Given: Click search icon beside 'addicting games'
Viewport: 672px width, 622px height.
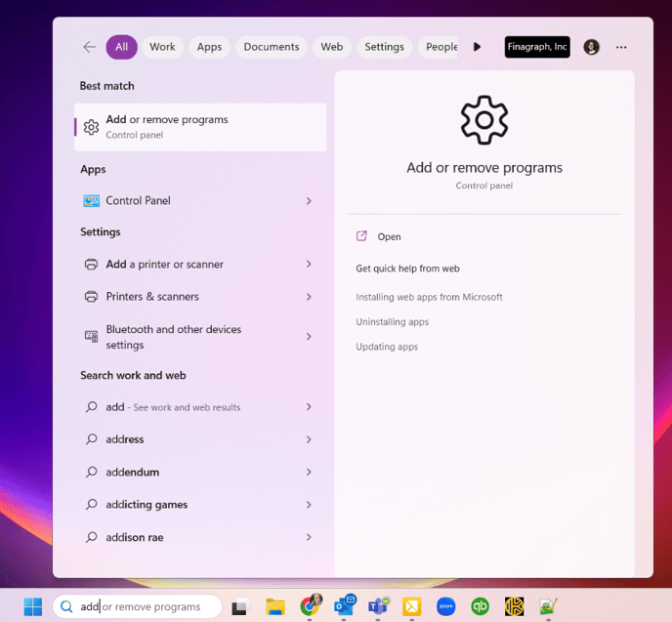Looking at the screenshot, I should pyautogui.click(x=91, y=504).
